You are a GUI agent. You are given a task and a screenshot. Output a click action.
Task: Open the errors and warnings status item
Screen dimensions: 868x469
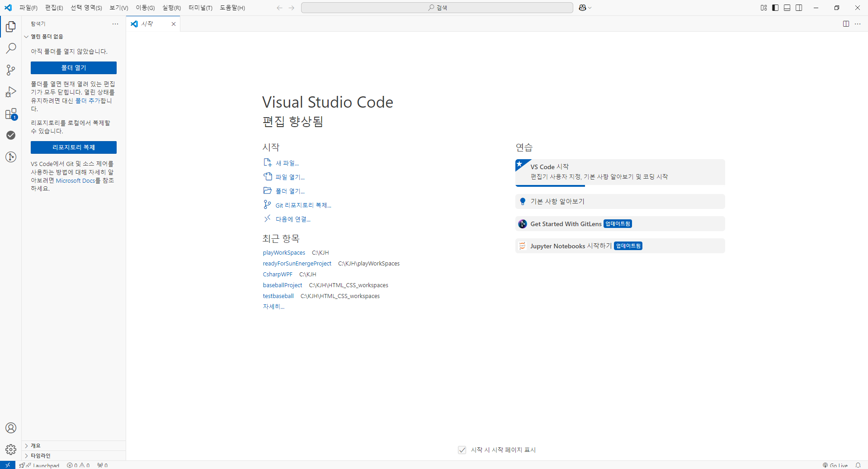(x=78, y=465)
